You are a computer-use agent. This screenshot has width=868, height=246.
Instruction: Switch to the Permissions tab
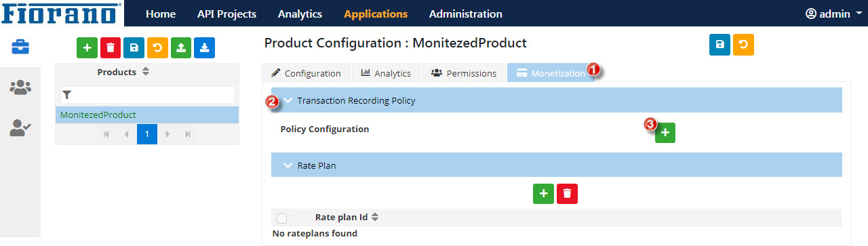pyautogui.click(x=464, y=73)
